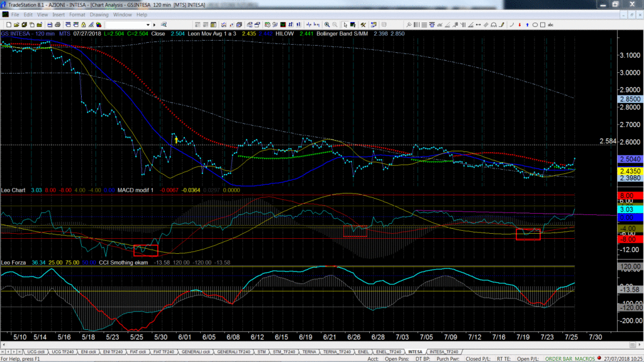Click the find symbol magnifier icon

pyautogui.click(x=164, y=25)
